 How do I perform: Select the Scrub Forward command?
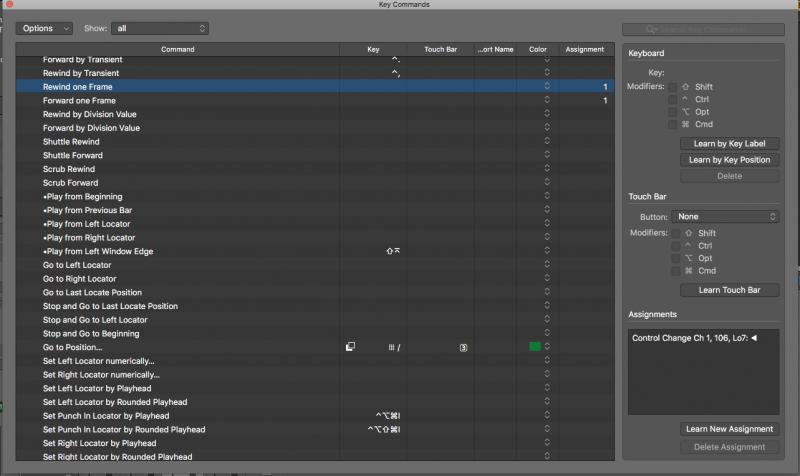click(x=315, y=183)
